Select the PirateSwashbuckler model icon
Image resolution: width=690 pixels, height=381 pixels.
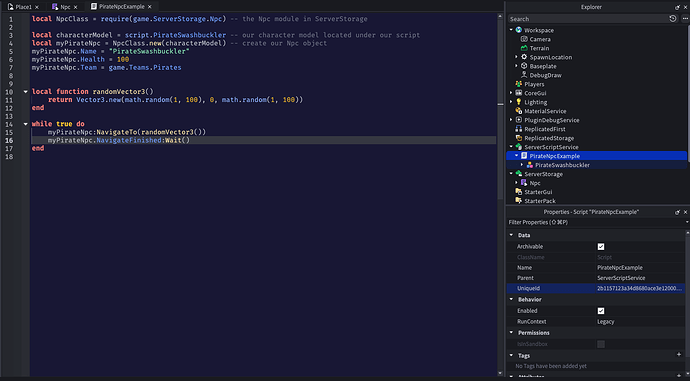tap(530, 165)
